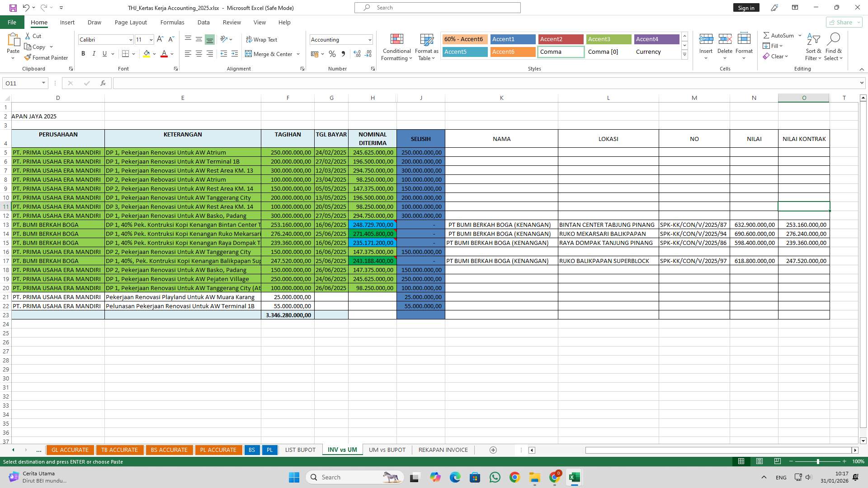Click the AutoSum icon
The height and width of the screenshot is (488, 868).
coord(767,35)
